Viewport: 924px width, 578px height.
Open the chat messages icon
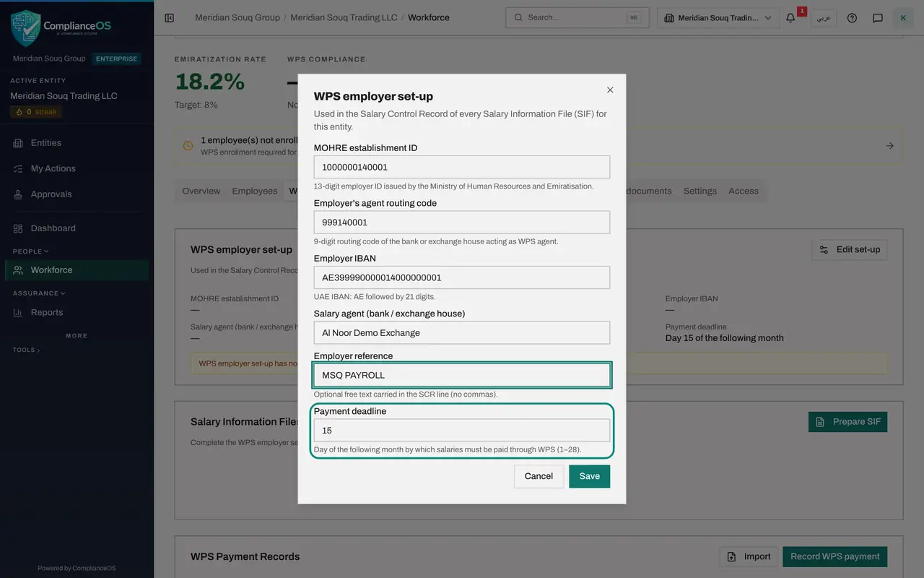[878, 17]
